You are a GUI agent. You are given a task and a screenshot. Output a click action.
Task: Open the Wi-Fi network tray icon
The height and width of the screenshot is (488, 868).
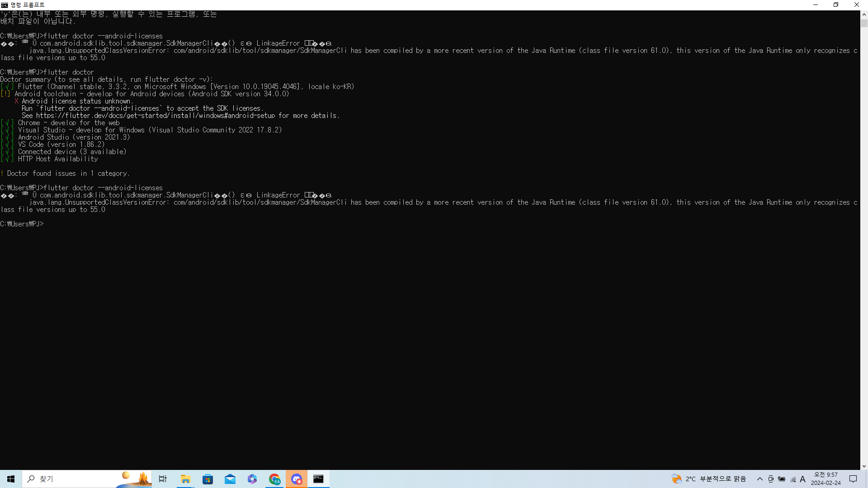tap(793, 479)
